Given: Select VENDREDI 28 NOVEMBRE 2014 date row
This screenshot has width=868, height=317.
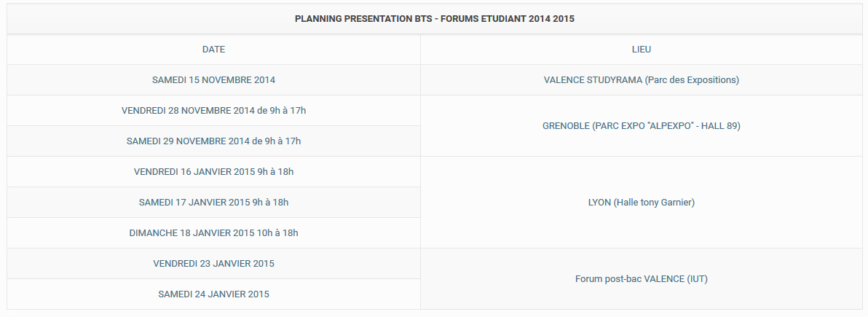Looking at the screenshot, I should tap(213, 110).
